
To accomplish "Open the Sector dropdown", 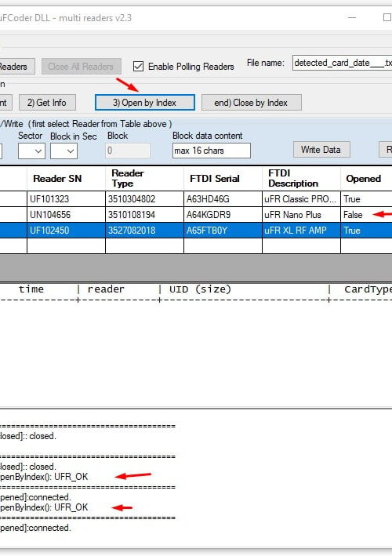I will (31, 151).
